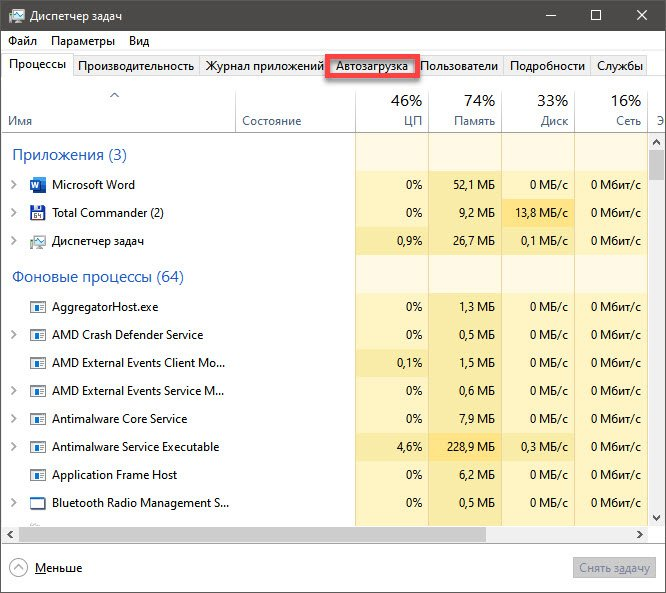Image resolution: width=666 pixels, height=593 pixels.
Task: Expand Bluetooth Radio Management S... entry
Action: pos(14,503)
